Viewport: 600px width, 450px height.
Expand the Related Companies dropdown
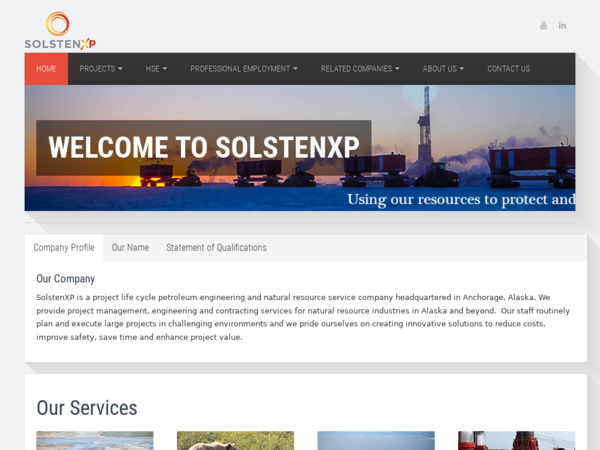tap(360, 69)
